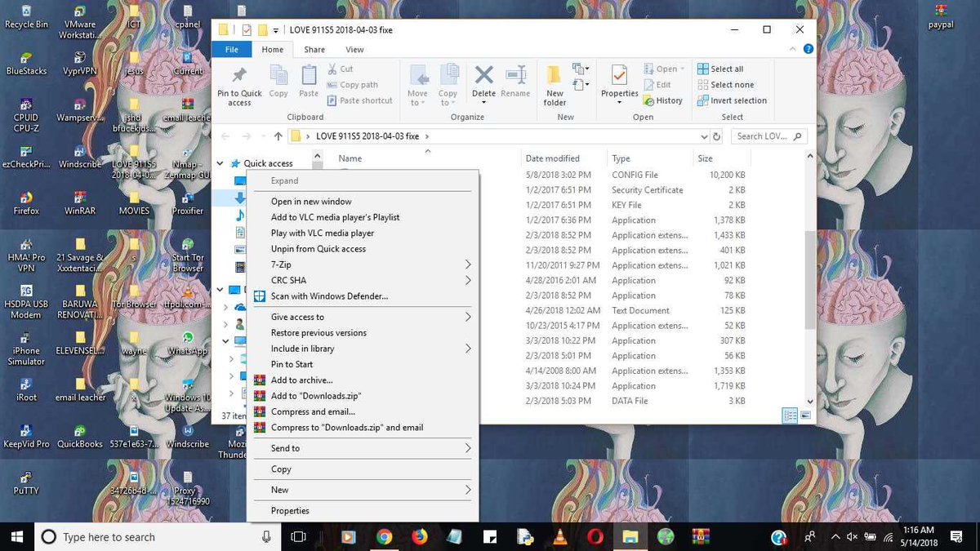
Task: Click the Help question mark icon in Explorer
Action: 808,49
